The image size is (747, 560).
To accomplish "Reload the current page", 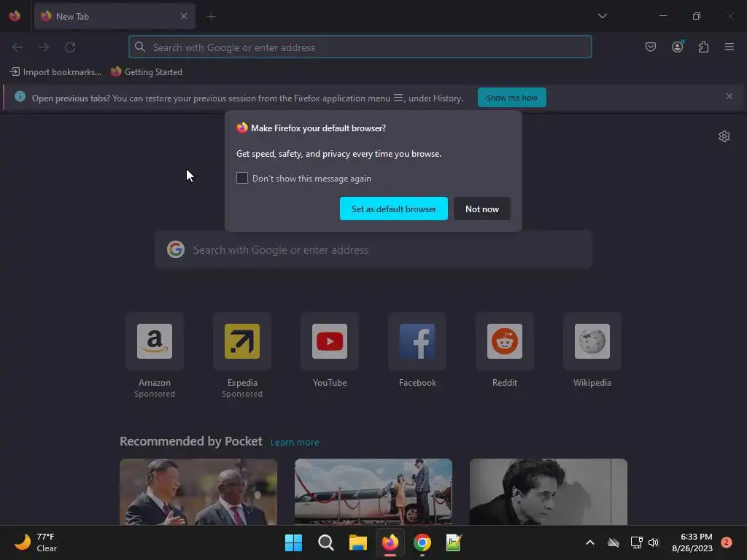I will point(70,47).
